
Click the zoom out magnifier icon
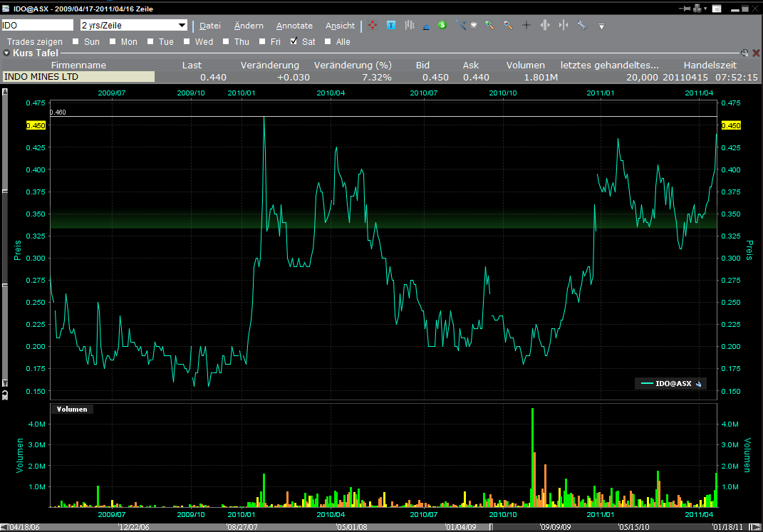click(x=508, y=26)
